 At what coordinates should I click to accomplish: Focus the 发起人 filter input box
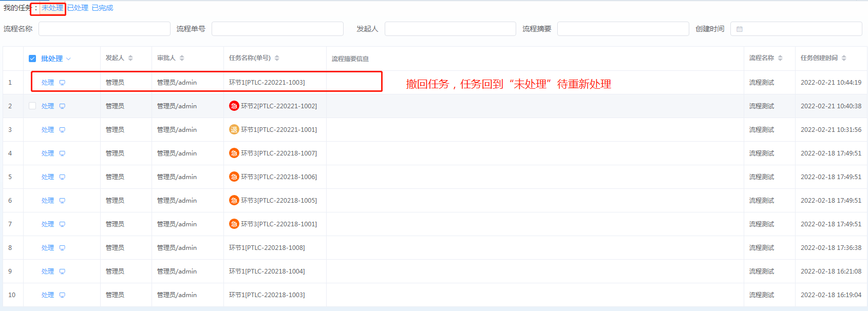click(x=450, y=29)
